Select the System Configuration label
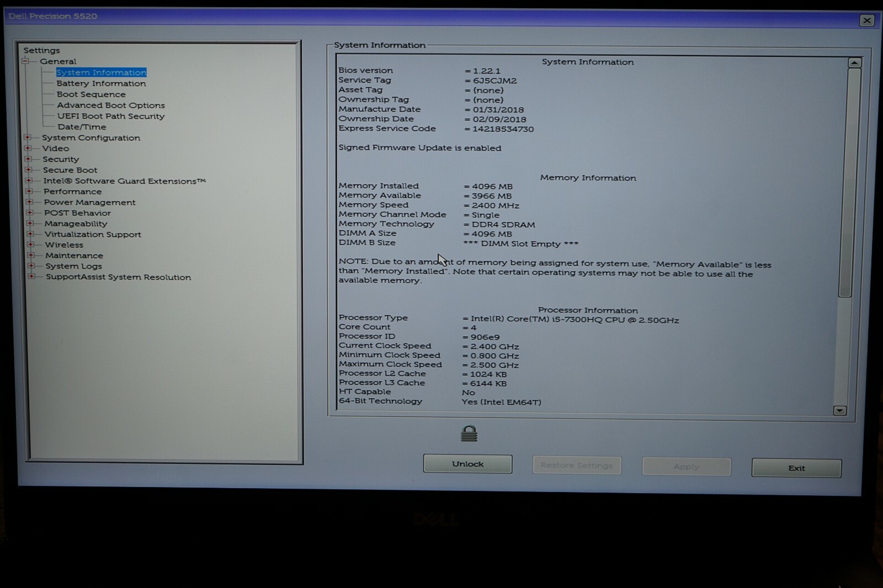Screen dimensions: 883x588 pos(91,138)
